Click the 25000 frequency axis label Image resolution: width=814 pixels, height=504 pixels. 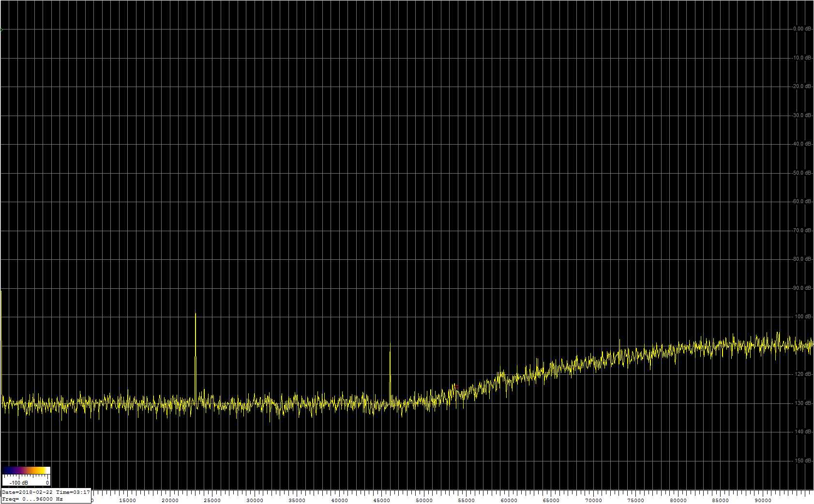(x=212, y=501)
